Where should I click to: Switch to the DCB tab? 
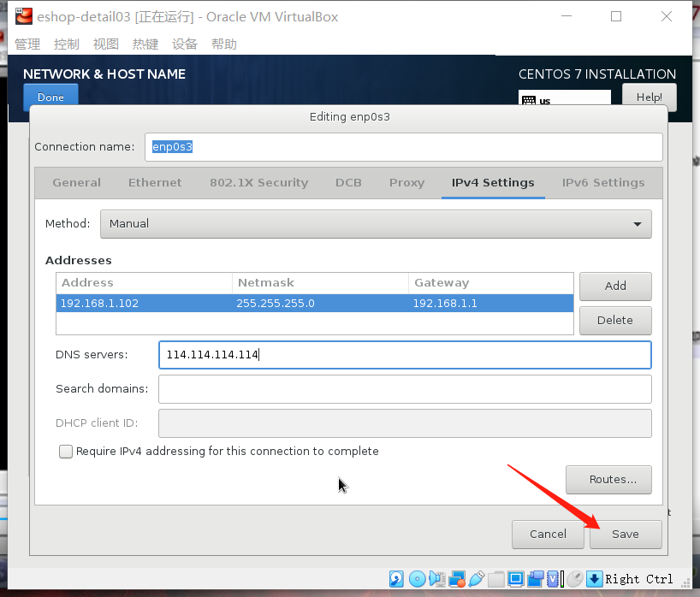point(348,183)
